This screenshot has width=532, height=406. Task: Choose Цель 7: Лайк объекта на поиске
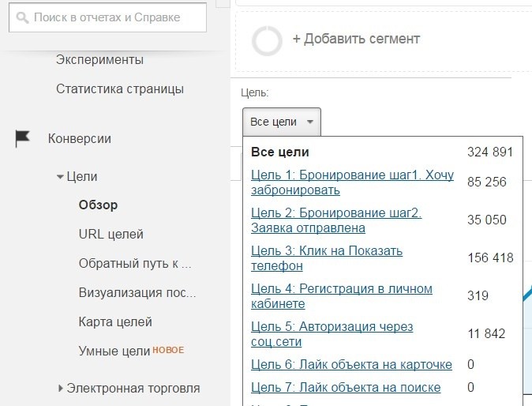tap(346, 387)
